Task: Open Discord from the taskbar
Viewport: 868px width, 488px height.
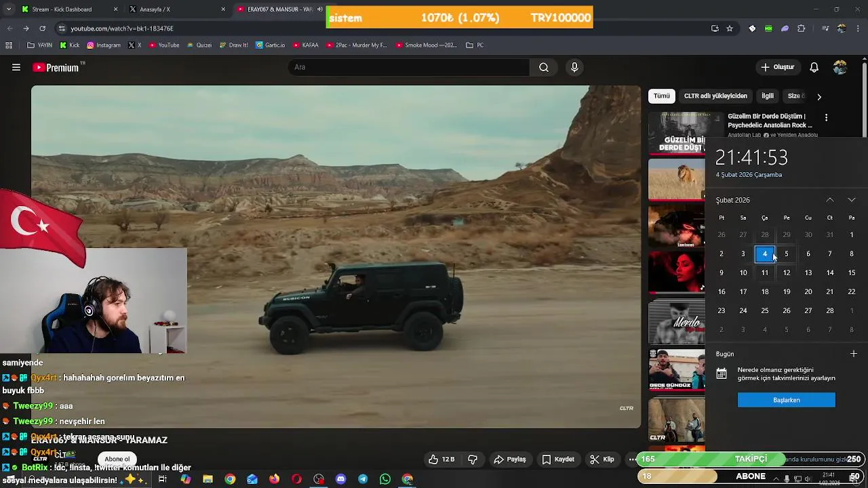Action: point(341,479)
